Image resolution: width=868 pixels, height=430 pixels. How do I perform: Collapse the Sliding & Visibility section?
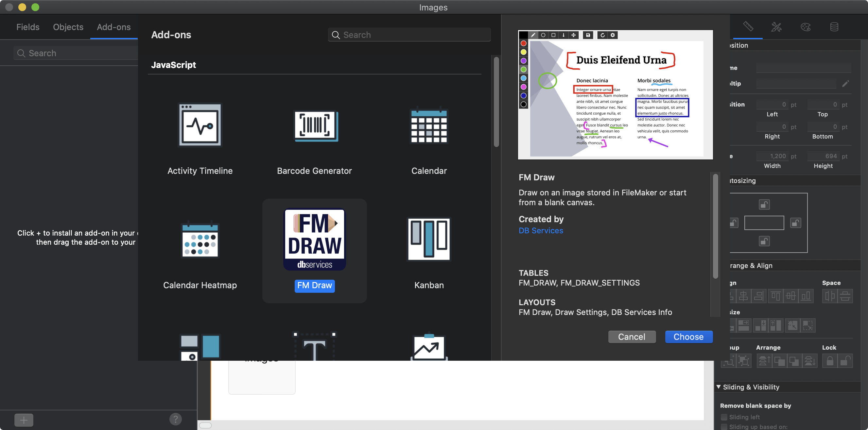(719, 387)
